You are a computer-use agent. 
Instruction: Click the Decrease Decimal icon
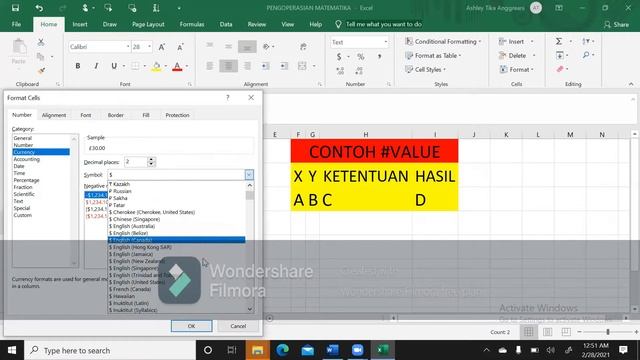point(359,71)
